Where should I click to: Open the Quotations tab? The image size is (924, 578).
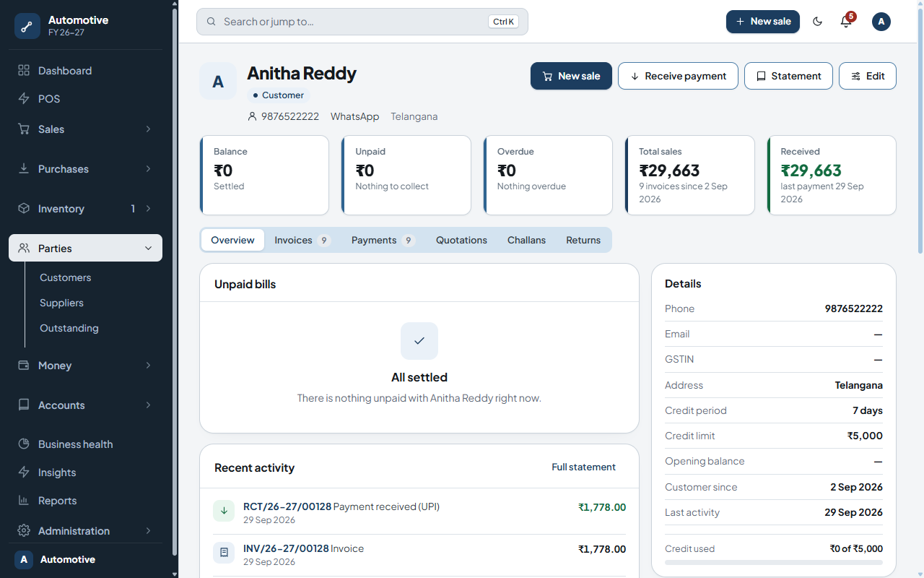pyautogui.click(x=461, y=240)
